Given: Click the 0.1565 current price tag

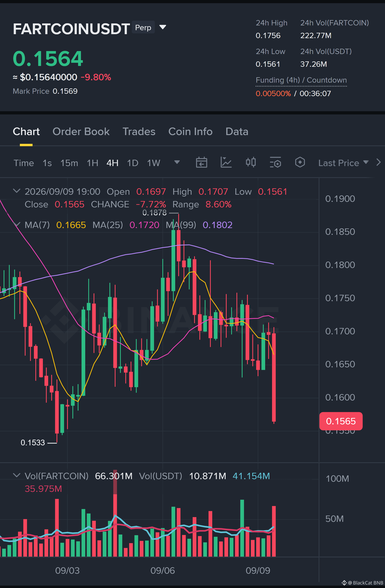Looking at the screenshot, I should pyautogui.click(x=341, y=421).
